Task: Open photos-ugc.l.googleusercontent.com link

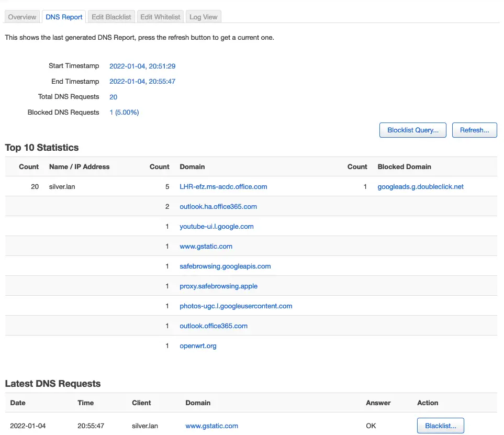Action: [x=236, y=306]
